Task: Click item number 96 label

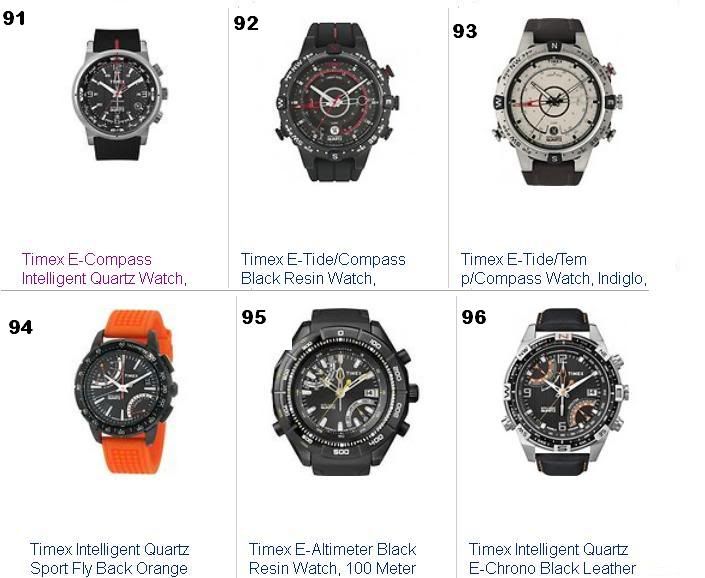Action: coord(474,317)
